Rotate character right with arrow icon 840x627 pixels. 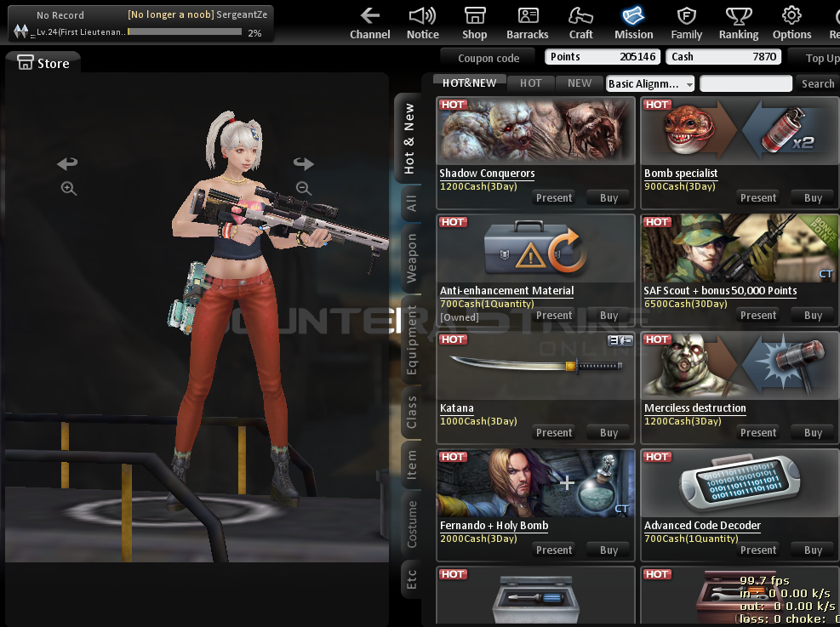click(303, 162)
